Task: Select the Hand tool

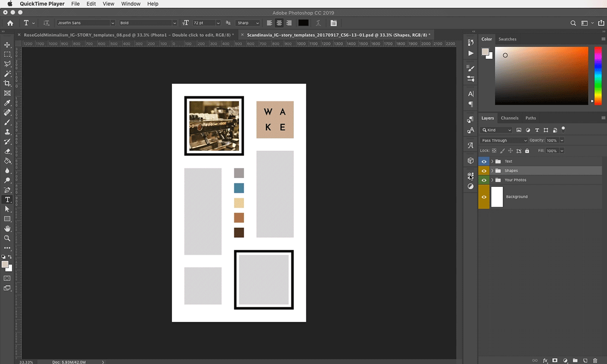Action: tap(7, 228)
